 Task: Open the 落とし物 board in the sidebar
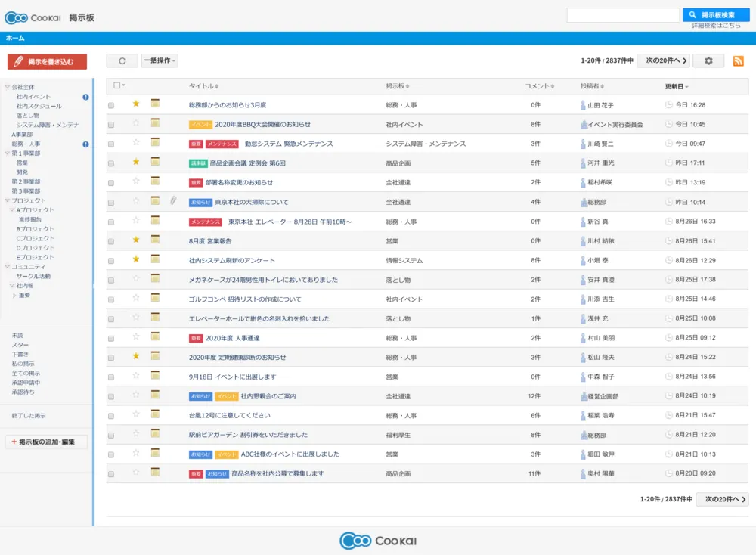point(28,116)
